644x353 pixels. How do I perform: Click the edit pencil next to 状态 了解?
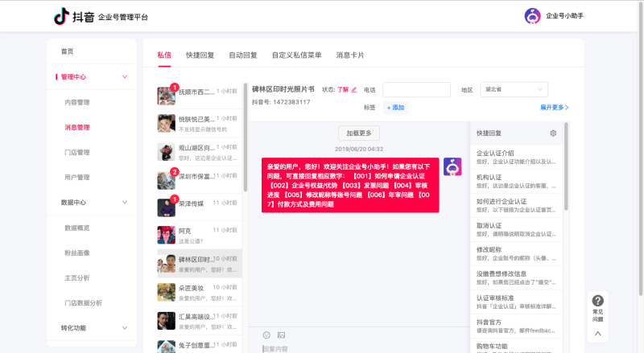coord(354,89)
